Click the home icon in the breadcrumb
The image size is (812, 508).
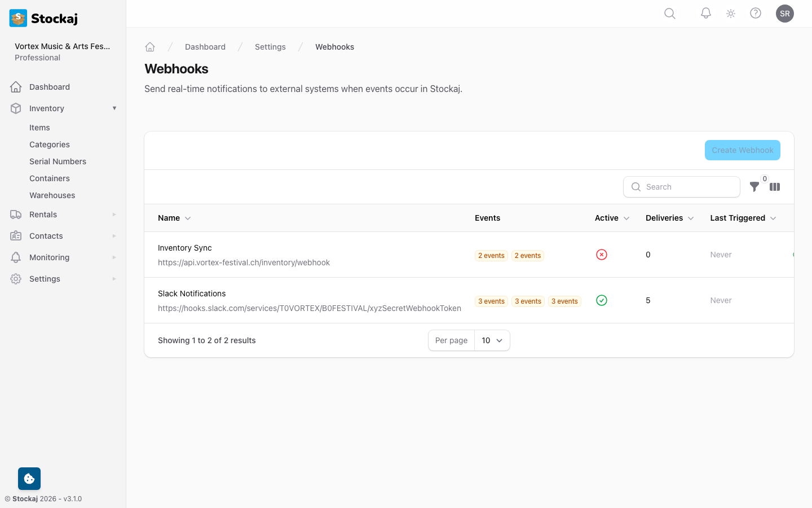pos(150,46)
